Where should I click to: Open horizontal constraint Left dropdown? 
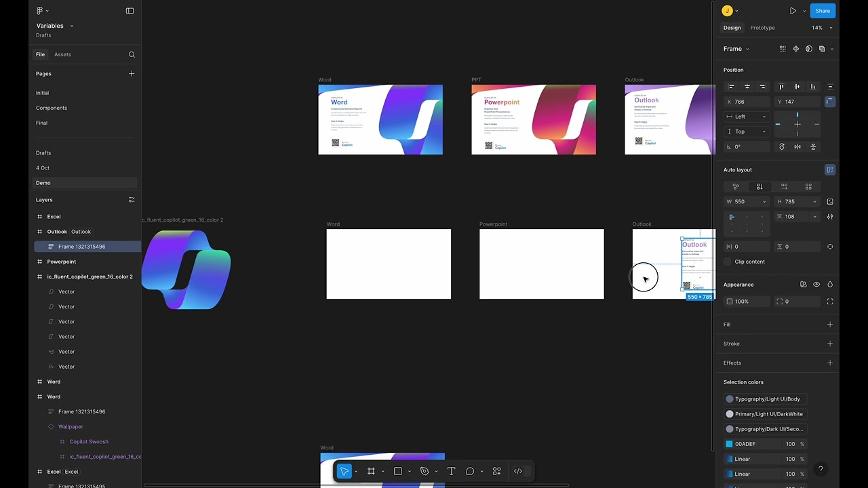point(747,117)
